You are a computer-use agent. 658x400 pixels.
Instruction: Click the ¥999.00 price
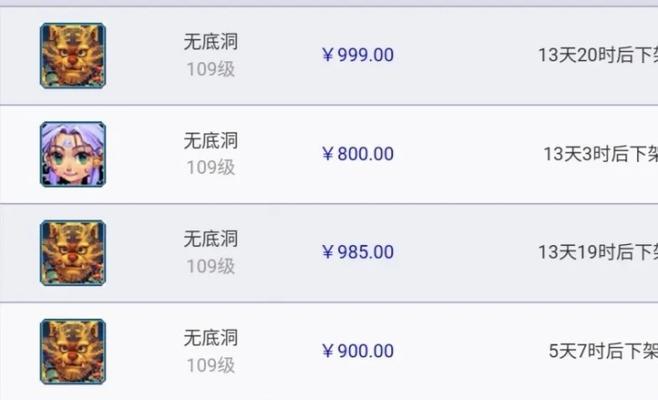tap(358, 55)
